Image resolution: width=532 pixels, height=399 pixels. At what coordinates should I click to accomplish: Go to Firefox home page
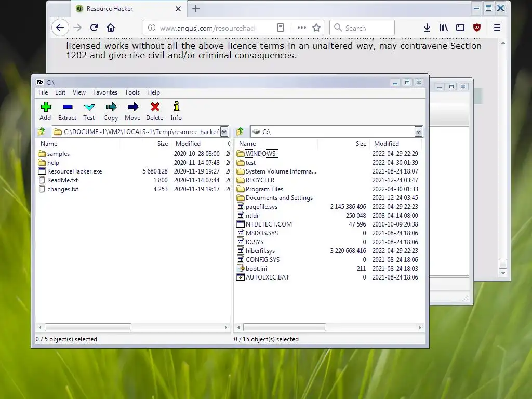(x=111, y=28)
